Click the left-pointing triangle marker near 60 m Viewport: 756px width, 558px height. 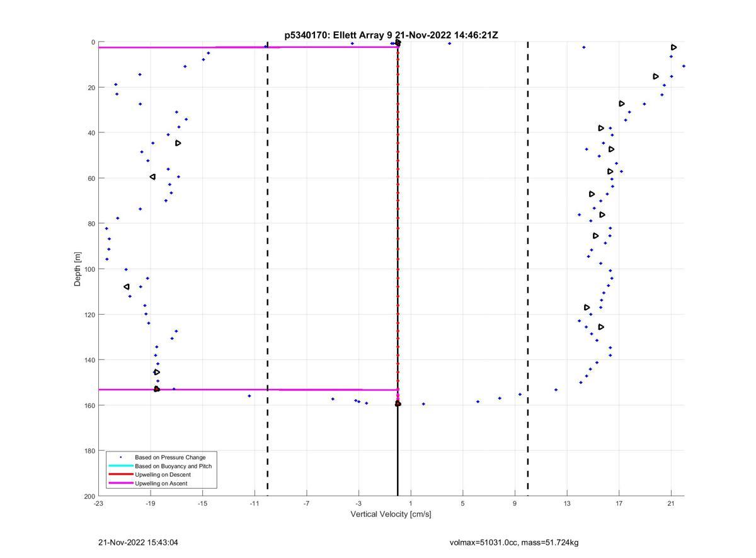tap(152, 177)
